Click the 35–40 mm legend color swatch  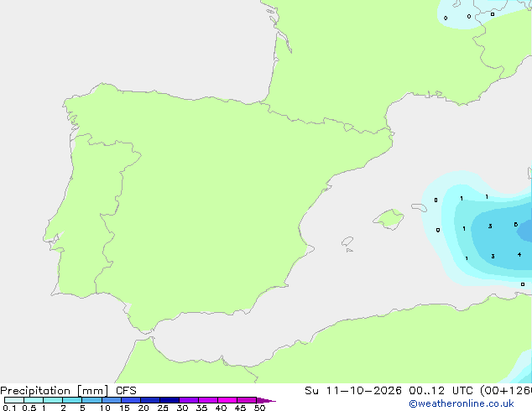click(208, 400)
